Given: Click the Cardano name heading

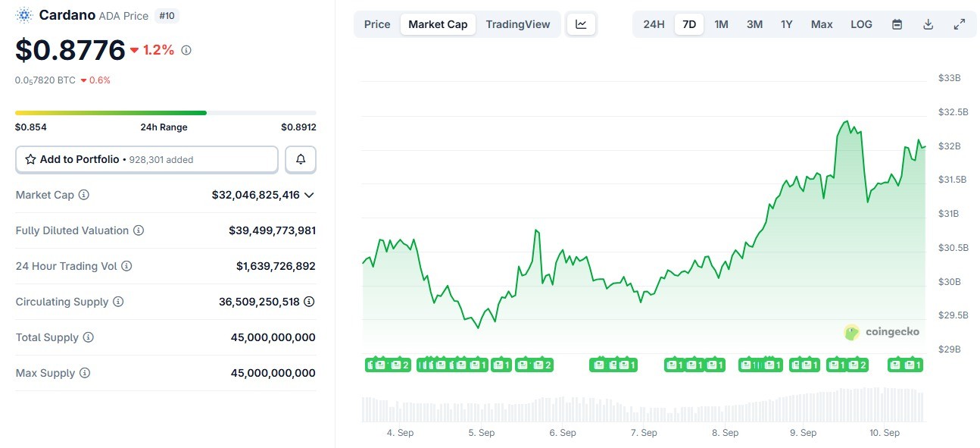Looking at the screenshot, I should click(x=67, y=15).
